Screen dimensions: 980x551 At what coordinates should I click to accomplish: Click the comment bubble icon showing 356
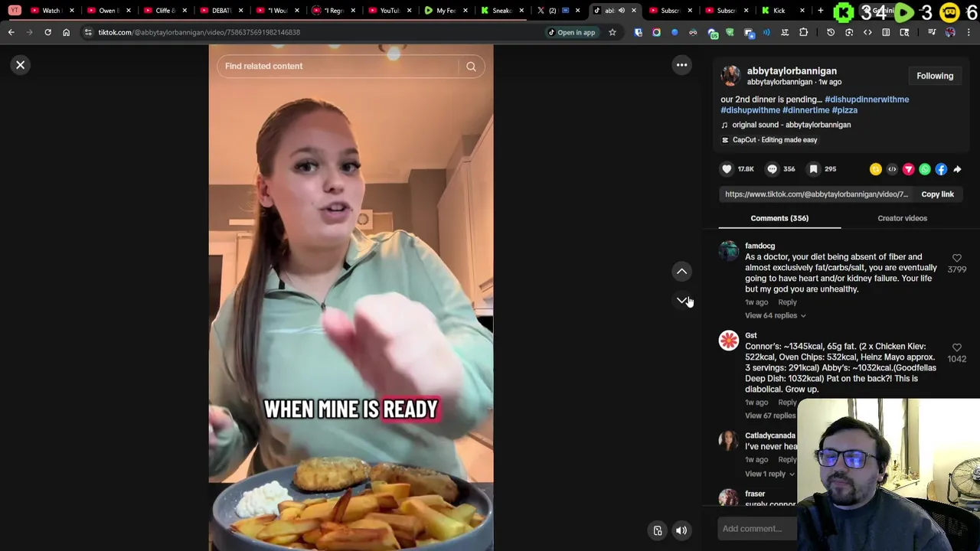[772, 169]
